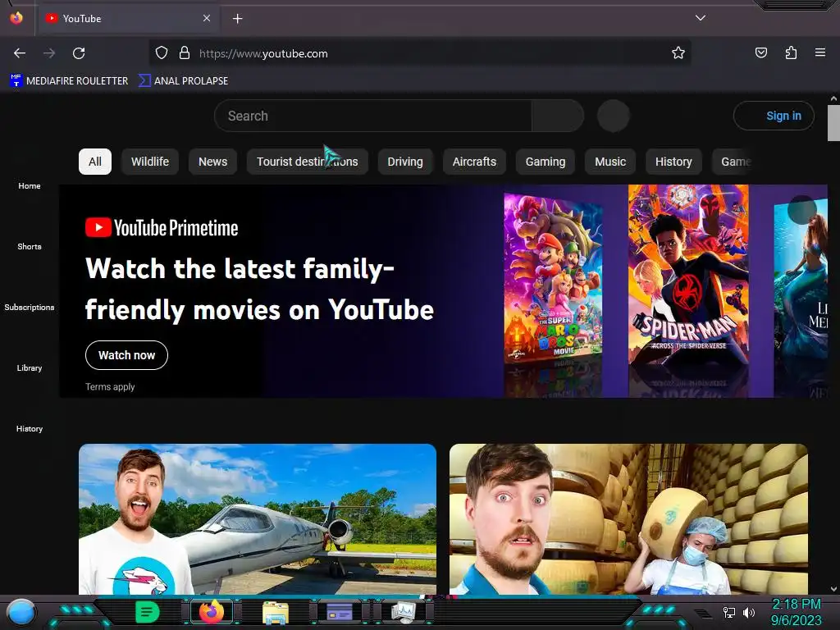Select the All category chip
The height and width of the screenshot is (630, 840).
click(x=95, y=162)
